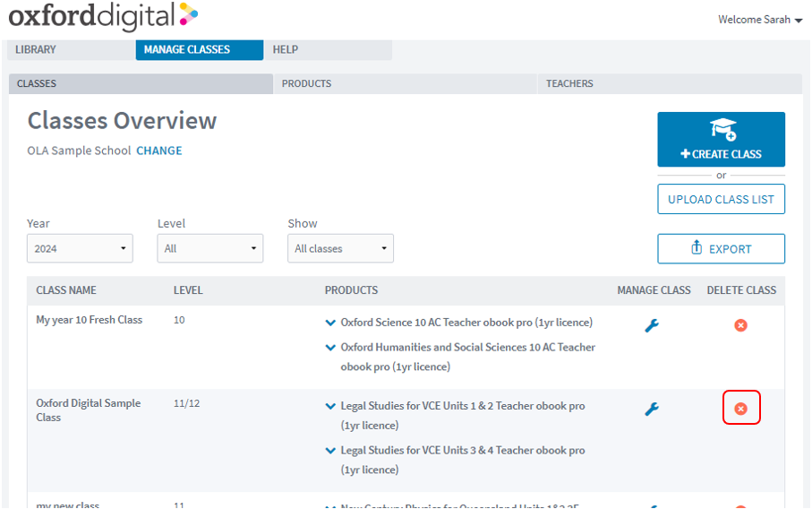The height and width of the screenshot is (509, 812).
Task: Switch to the Classes sub-tab
Action: tap(141, 84)
